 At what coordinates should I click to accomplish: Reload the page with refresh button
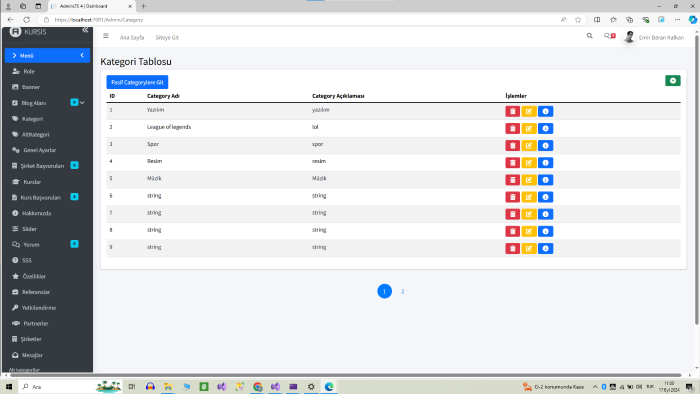(x=26, y=20)
